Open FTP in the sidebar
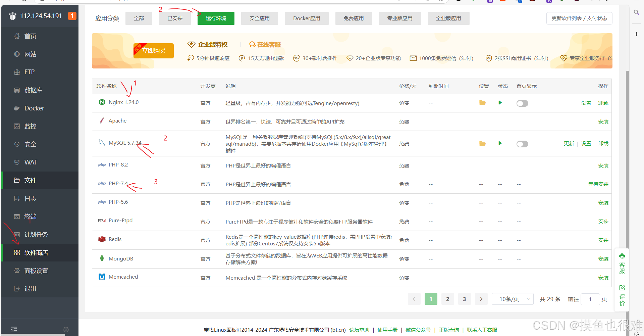Viewport: 644px width, 336px height. click(40, 72)
